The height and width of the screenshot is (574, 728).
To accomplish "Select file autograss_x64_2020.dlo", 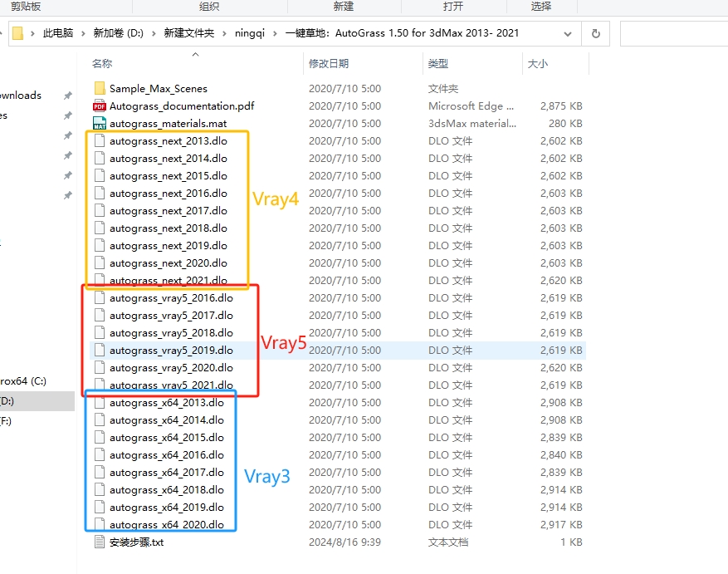I will click(x=167, y=524).
